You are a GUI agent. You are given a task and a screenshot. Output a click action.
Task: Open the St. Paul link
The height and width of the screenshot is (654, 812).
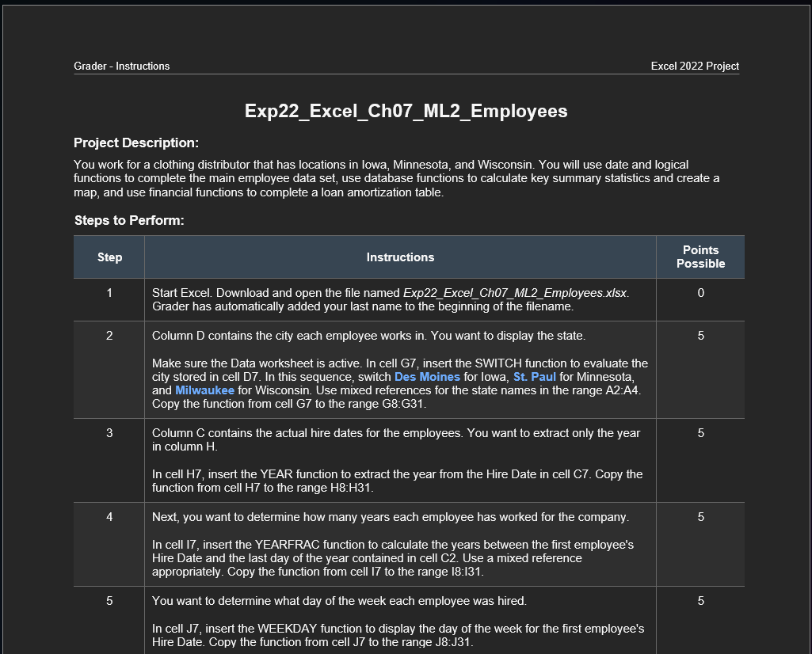[535, 377]
